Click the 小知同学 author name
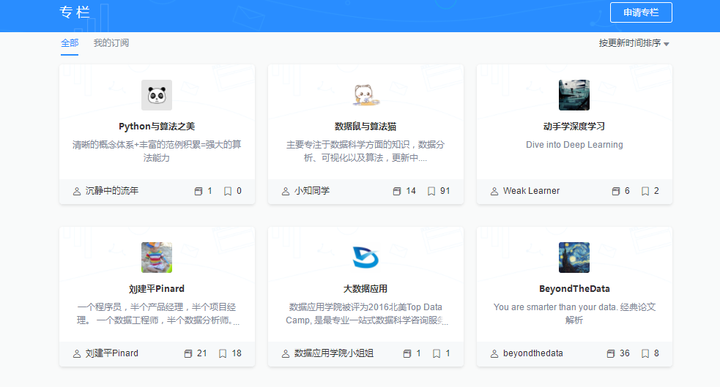This screenshot has width=720, height=387. [x=312, y=191]
